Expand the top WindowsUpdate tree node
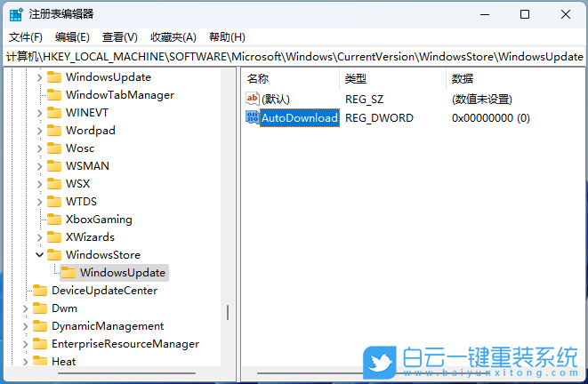 tap(40, 77)
